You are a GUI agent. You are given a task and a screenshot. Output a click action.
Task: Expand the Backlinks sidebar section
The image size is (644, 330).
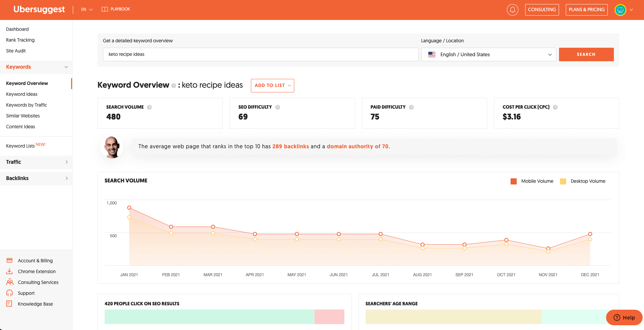click(x=36, y=178)
